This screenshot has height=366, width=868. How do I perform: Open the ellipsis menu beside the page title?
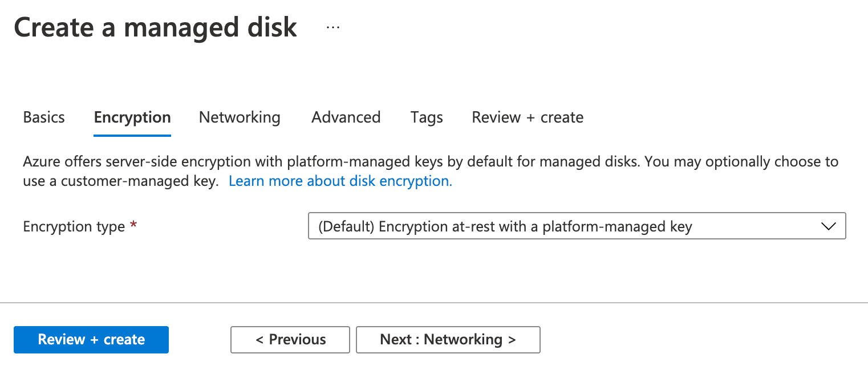point(332,27)
